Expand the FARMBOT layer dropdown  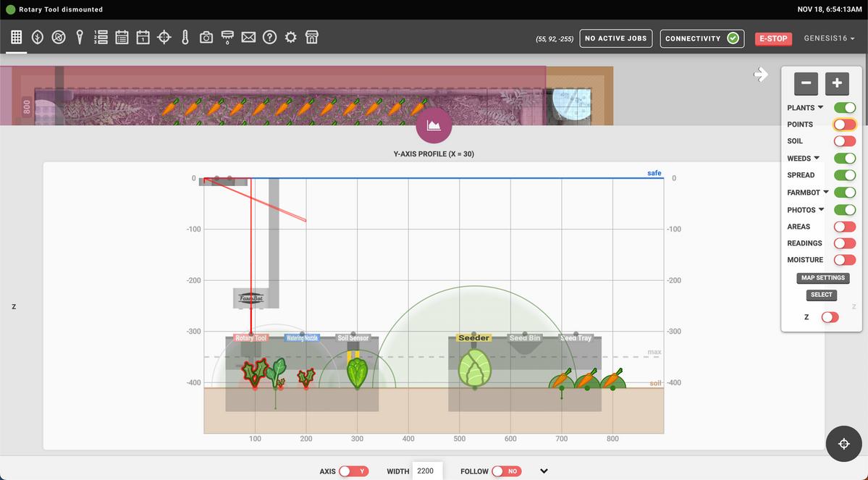click(x=827, y=192)
